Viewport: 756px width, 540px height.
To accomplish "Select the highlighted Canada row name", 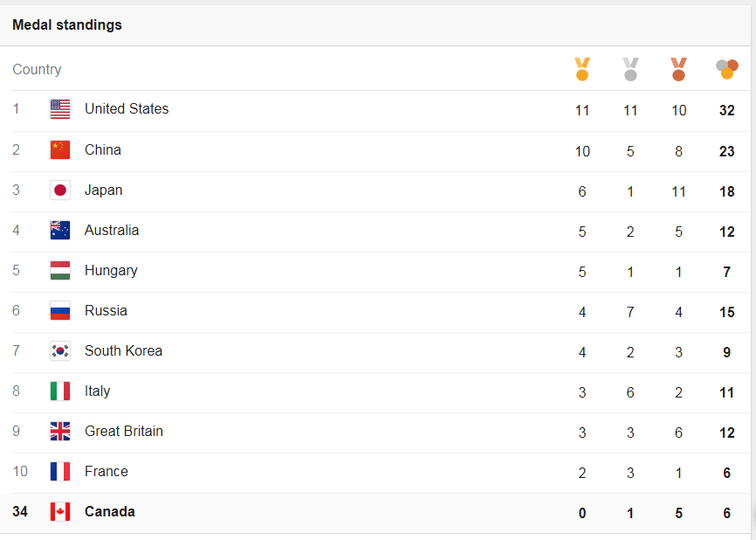I will pyautogui.click(x=109, y=512).
